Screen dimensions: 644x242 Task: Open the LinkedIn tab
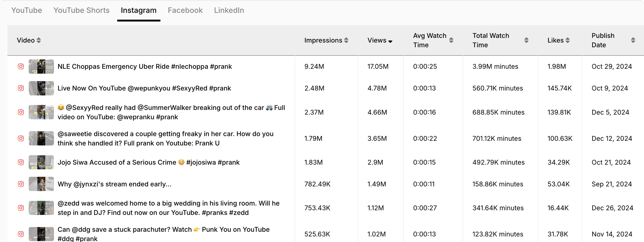click(229, 10)
